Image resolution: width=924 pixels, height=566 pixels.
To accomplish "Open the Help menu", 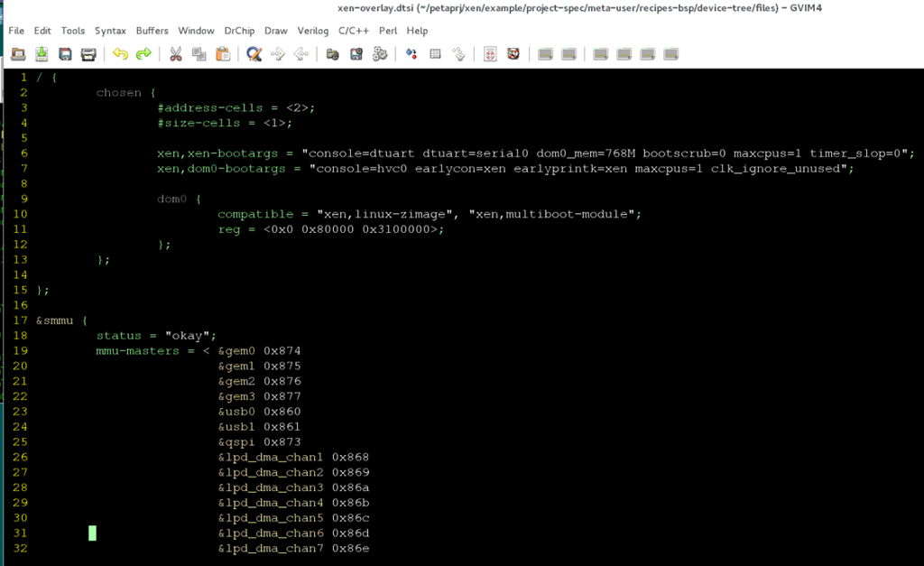I will pos(417,31).
